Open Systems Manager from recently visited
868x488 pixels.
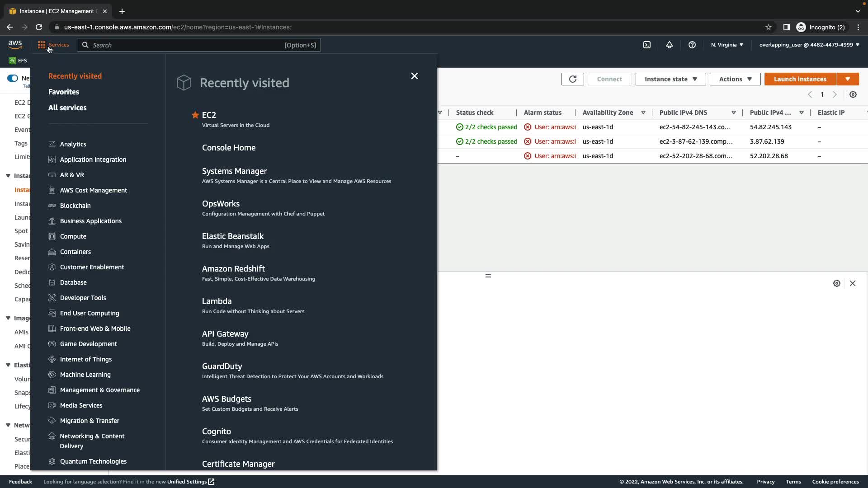tap(234, 171)
